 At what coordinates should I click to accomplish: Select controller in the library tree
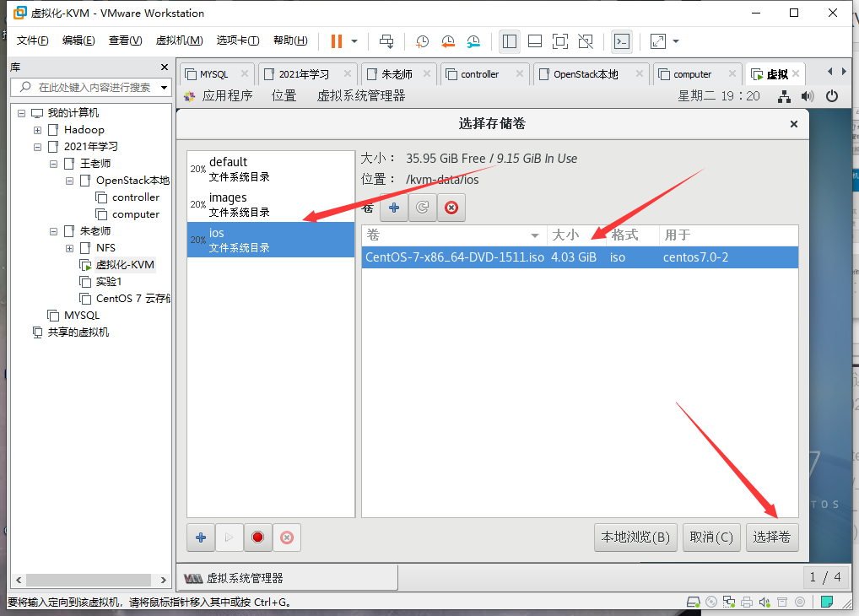coord(135,197)
